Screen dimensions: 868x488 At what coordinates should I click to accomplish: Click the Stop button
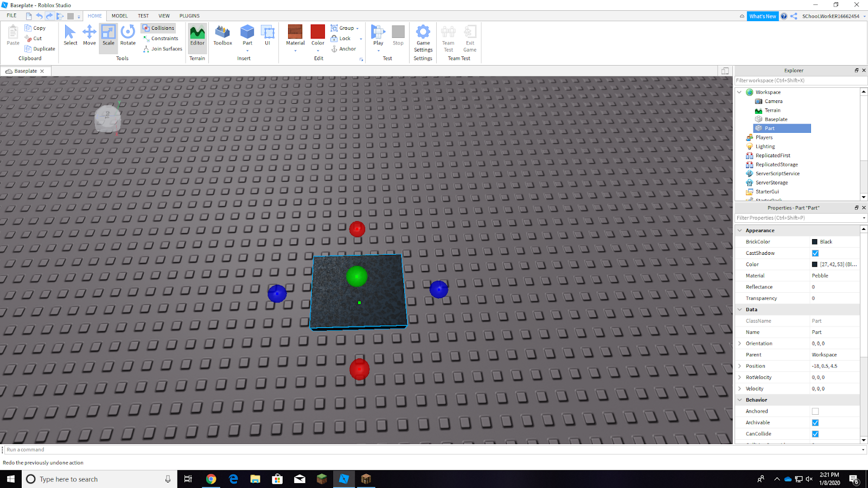[x=398, y=35]
